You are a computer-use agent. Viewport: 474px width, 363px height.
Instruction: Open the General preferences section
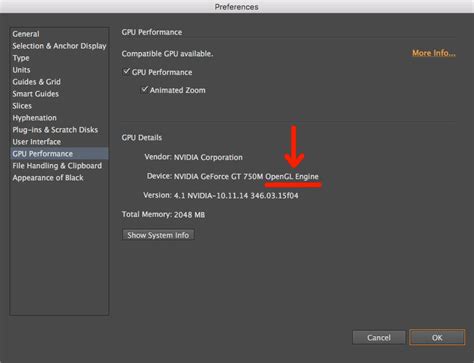(26, 34)
